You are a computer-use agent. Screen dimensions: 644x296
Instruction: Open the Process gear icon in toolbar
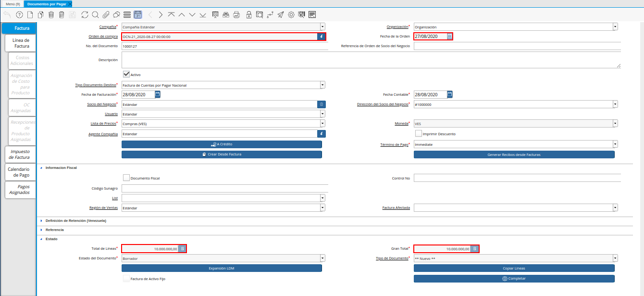coord(291,15)
